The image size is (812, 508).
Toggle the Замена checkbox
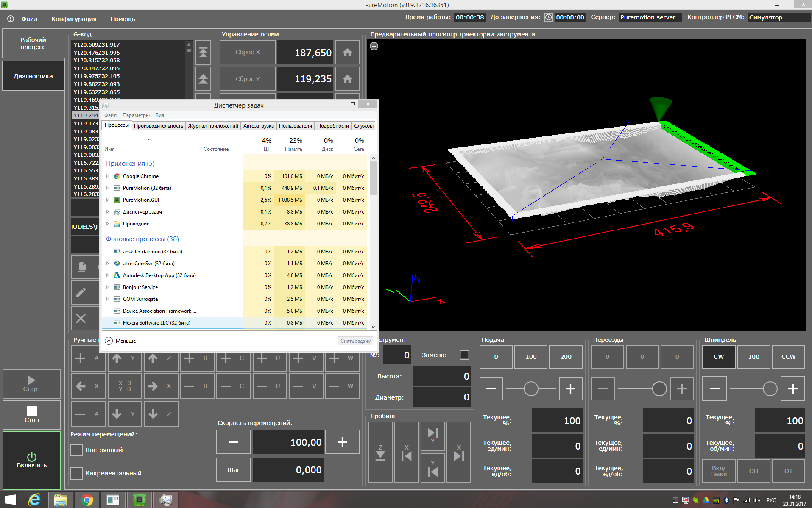(464, 355)
